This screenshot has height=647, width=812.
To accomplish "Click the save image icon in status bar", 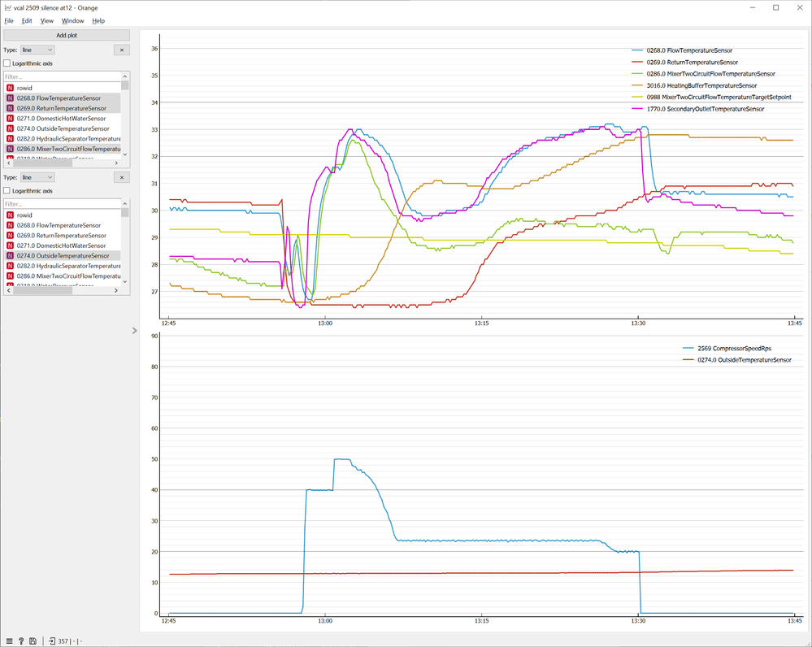I will [x=33, y=640].
